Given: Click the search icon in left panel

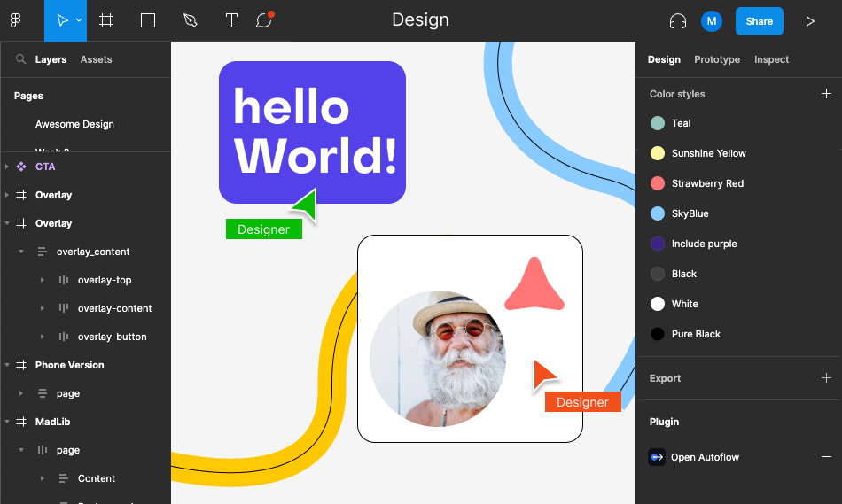Looking at the screenshot, I should tap(20, 59).
